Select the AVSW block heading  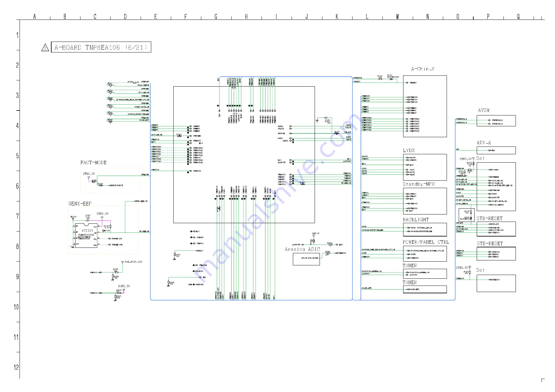tap(484, 110)
